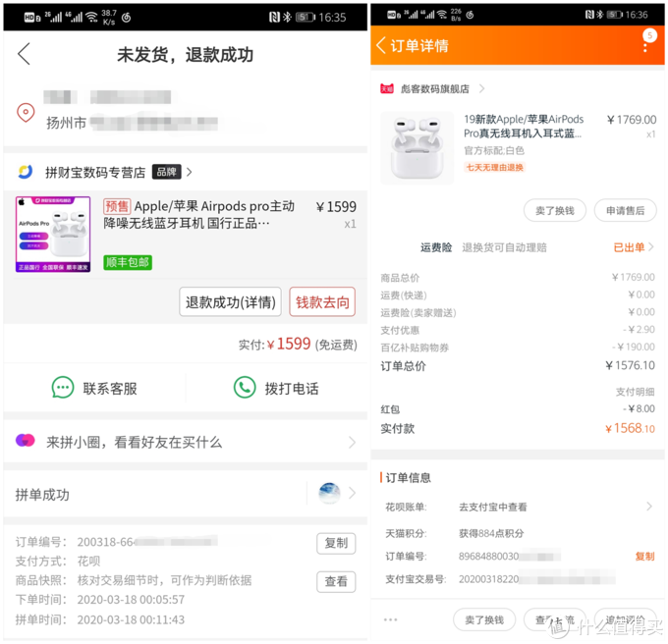Image resolution: width=668 pixels, height=644 pixels.
Task: Tap the 联系客服 chat bubble icon
Action: tap(63, 388)
